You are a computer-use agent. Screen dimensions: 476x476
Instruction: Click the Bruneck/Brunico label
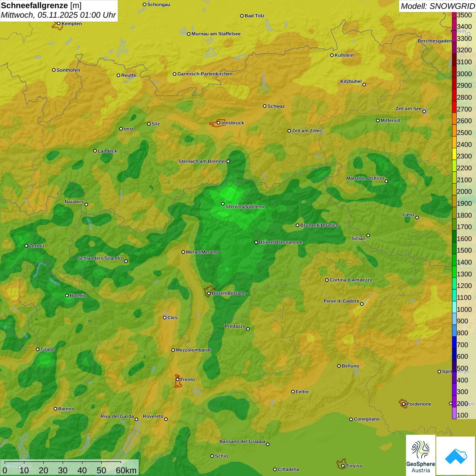(319, 225)
